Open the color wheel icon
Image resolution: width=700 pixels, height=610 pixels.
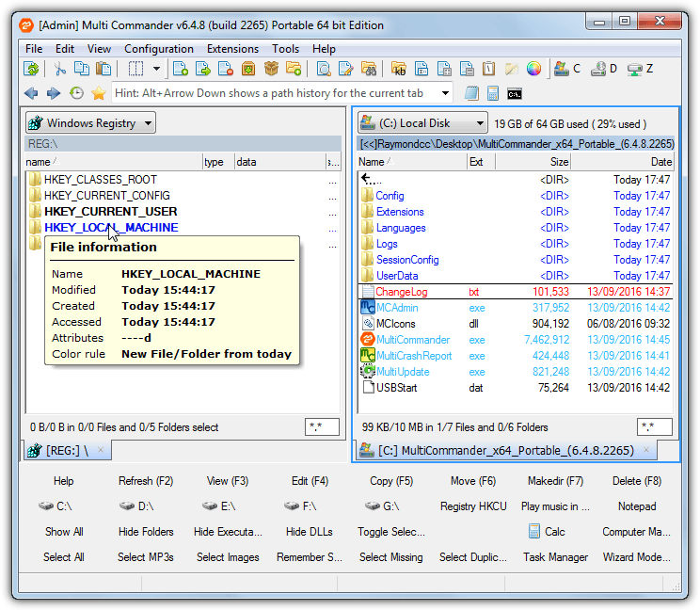[533, 70]
